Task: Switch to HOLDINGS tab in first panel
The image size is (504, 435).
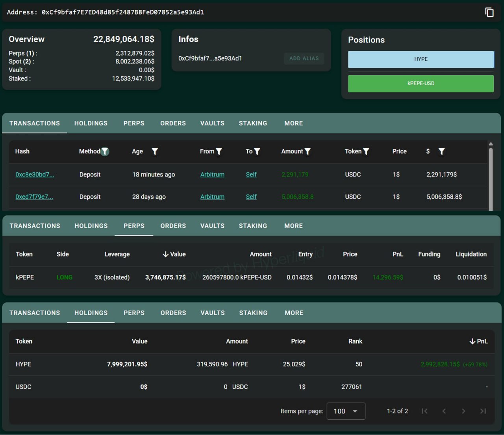Action: point(91,123)
